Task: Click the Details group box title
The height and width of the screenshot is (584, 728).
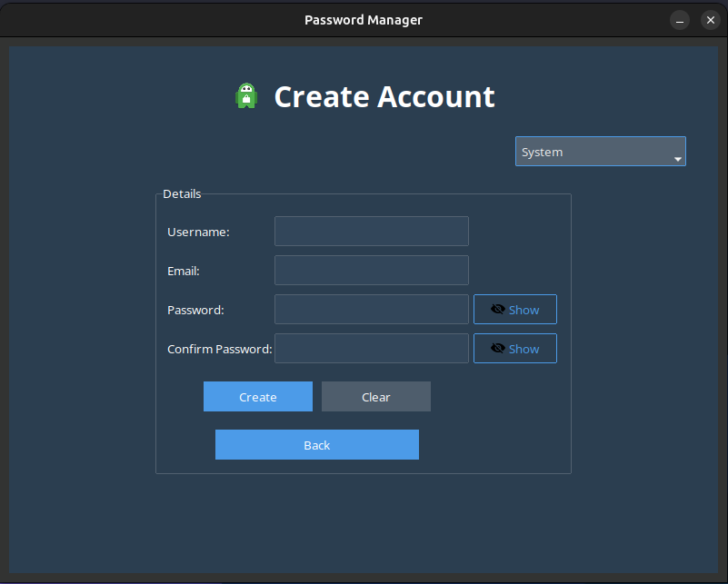Action: coord(182,194)
